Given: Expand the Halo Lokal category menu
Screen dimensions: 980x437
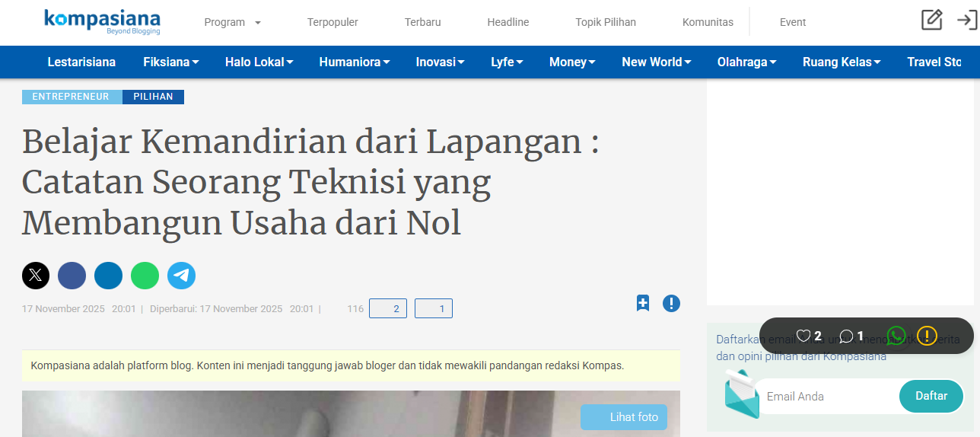Looking at the screenshot, I should coord(259,62).
